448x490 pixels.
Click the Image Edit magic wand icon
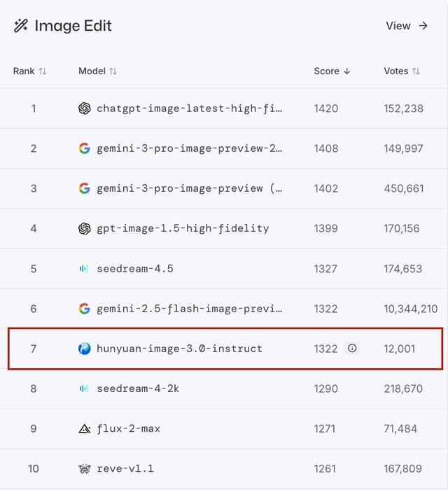tap(20, 26)
